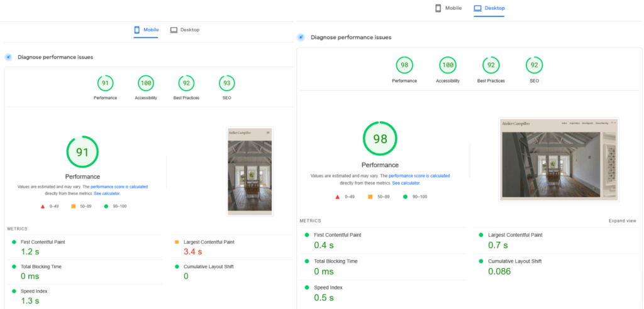The height and width of the screenshot is (309, 644).
Task: Click the mobile Cumulative Layout Shift label
Action: [209, 267]
